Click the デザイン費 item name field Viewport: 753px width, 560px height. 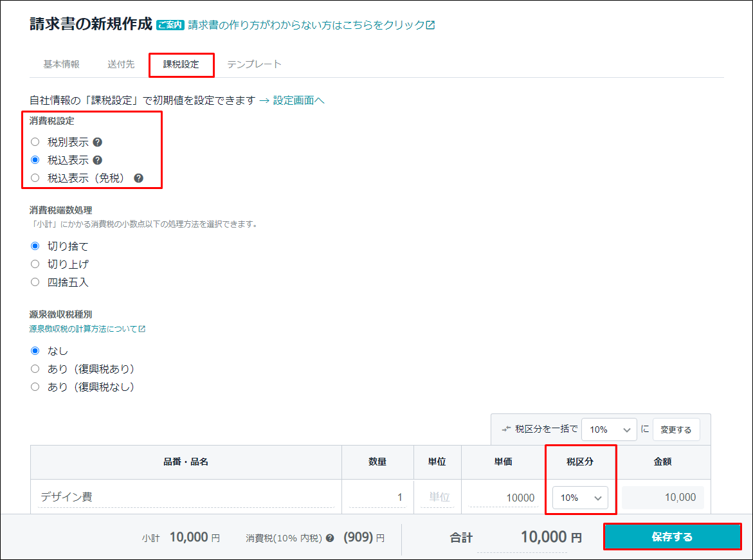(186, 498)
